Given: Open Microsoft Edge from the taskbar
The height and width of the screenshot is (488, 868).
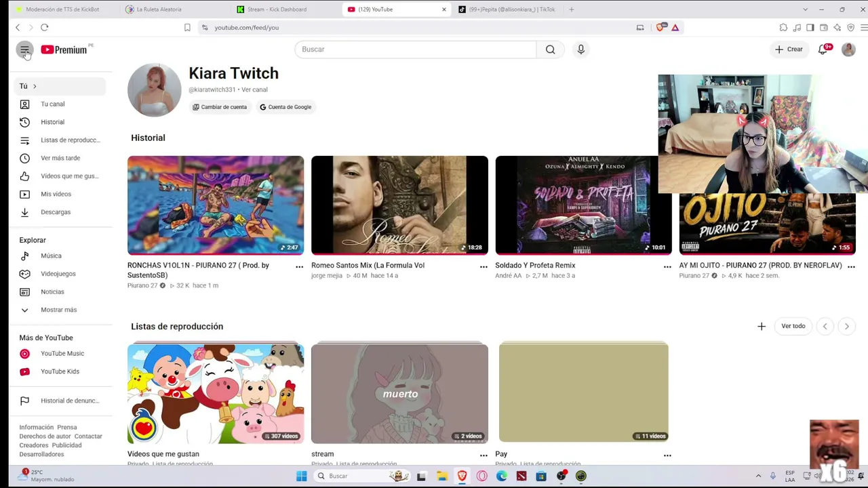Looking at the screenshot, I should click(501, 476).
